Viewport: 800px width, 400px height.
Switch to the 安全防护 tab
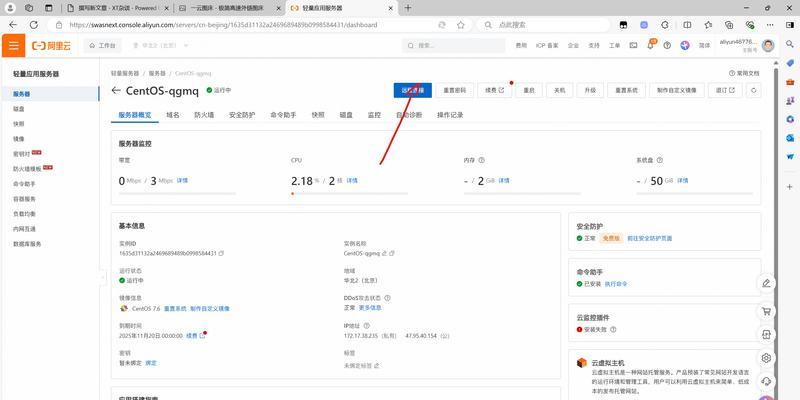pos(242,115)
